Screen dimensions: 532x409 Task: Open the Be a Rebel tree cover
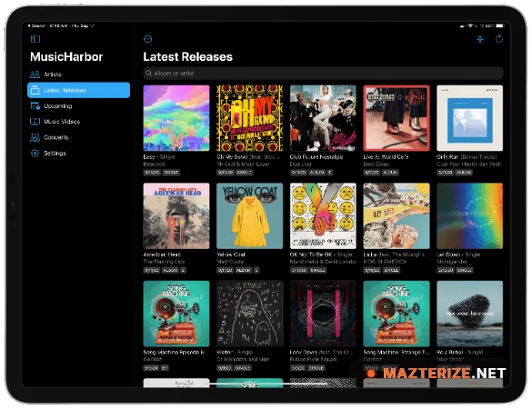(470, 314)
